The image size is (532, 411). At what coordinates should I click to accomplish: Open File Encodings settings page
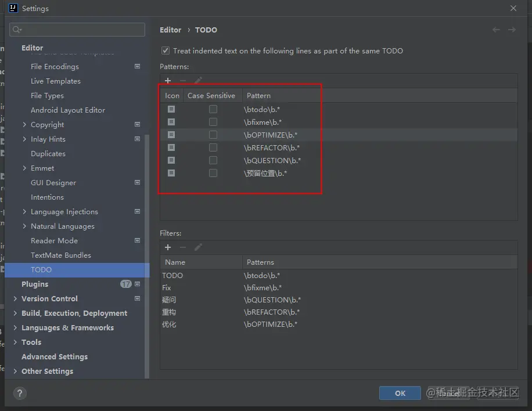[55, 66]
